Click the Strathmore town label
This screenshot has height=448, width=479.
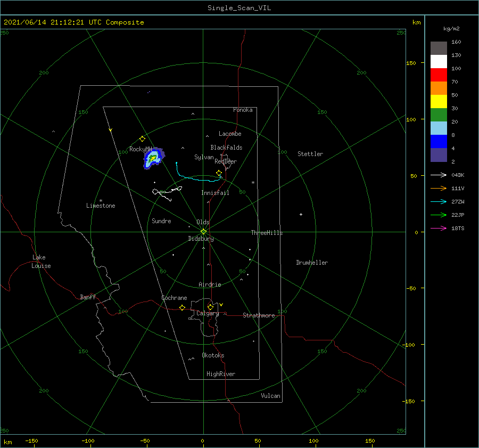tap(259, 315)
